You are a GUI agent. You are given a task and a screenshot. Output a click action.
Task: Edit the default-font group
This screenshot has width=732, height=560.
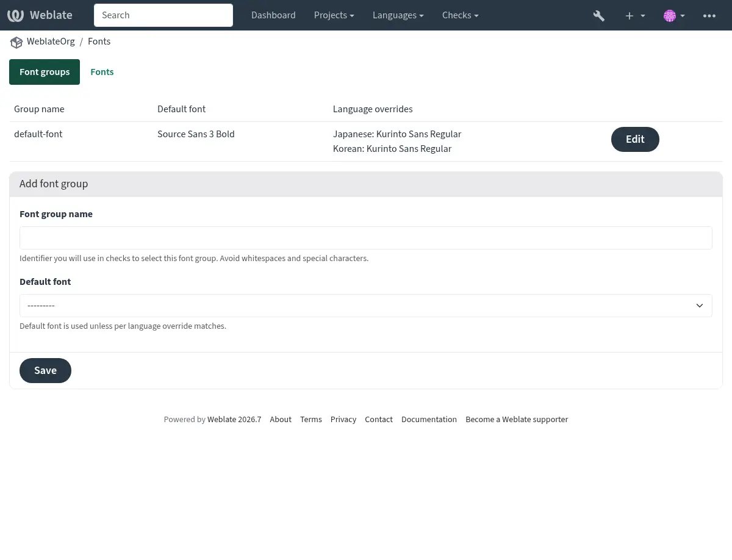click(635, 139)
